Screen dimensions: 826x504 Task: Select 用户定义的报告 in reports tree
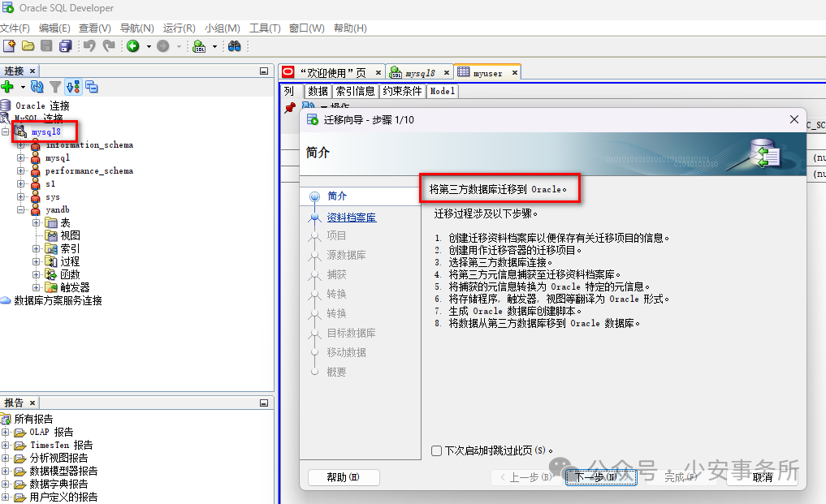point(63,497)
